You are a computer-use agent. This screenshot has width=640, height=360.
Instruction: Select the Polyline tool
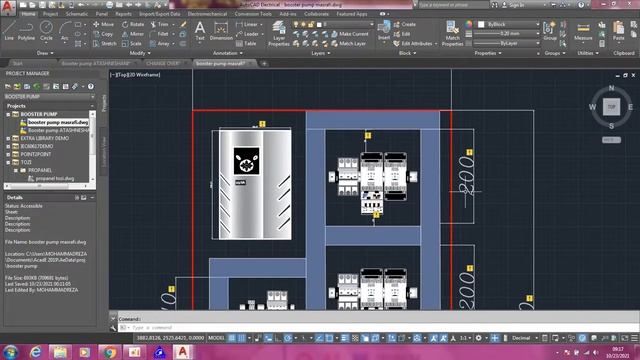(x=26, y=31)
